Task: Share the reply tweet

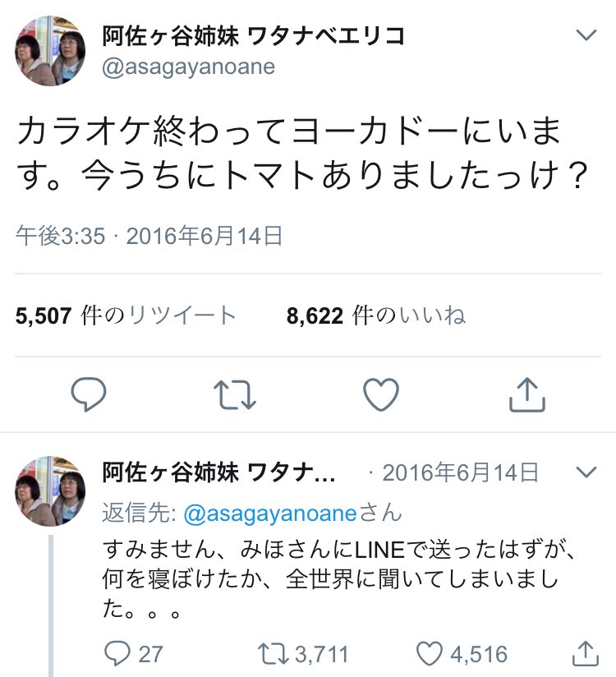Action: [582, 653]
